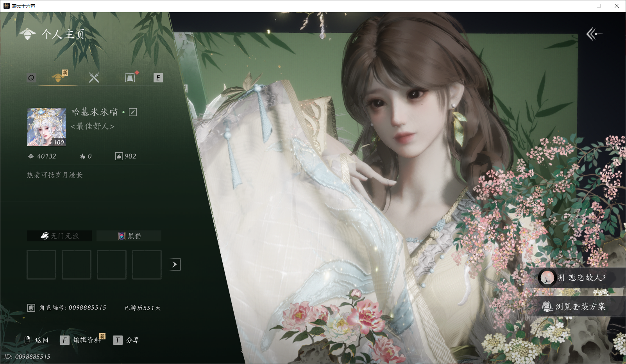Viewport: 626px width, 364px height.
Task: Select the first empty badge slot
Action: [x=41, y=265]
